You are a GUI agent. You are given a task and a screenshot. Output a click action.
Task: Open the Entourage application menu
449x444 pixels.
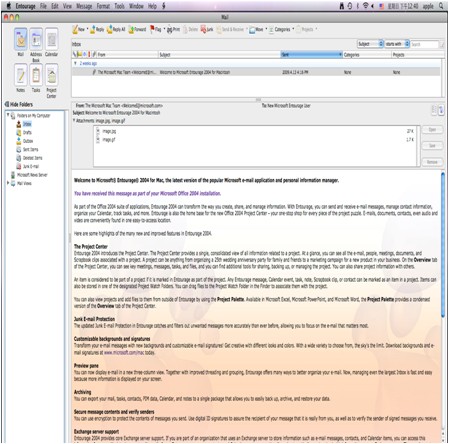(x=25, y=6)
